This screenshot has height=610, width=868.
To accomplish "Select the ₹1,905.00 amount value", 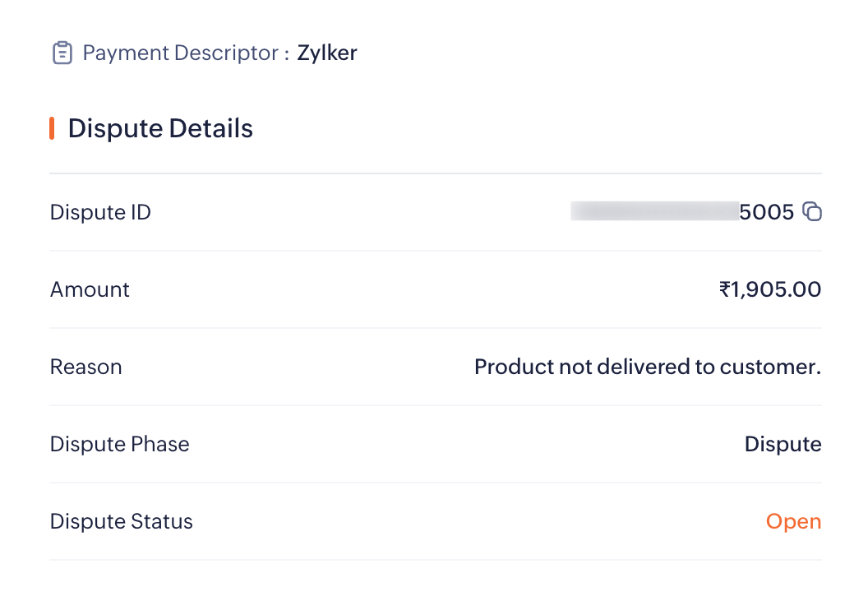I will pos(770,289).
